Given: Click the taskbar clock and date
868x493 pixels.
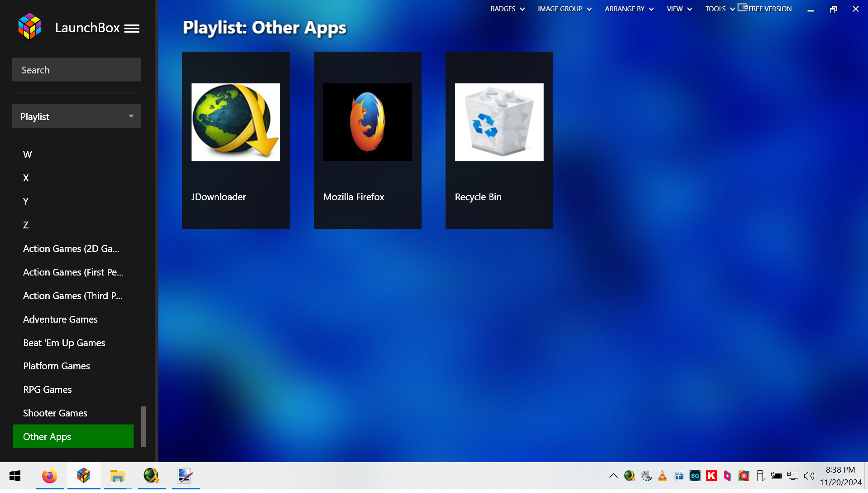Looking at the screenshot, I should (x=840, y=476).
